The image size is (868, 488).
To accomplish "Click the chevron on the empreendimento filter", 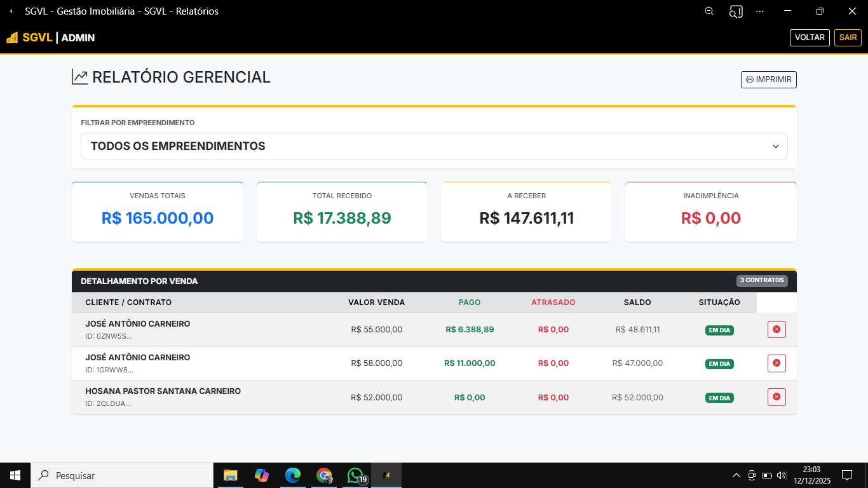I will 776,146.
